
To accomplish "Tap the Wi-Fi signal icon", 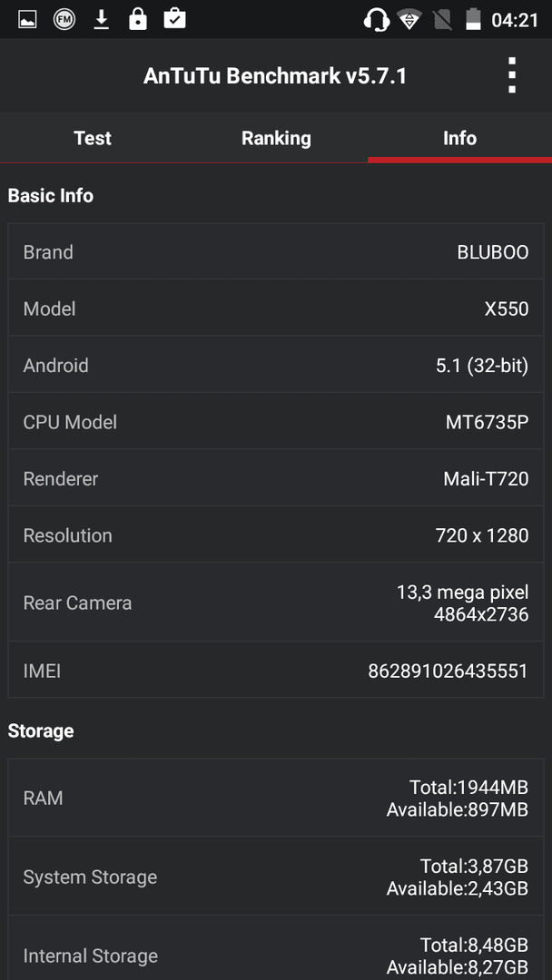I will (x=409, y=20).
